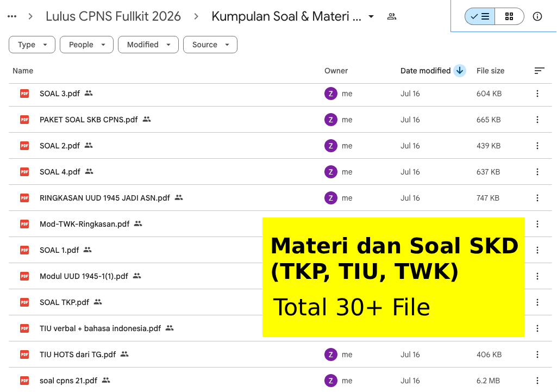Select file SOAL TKP.pdf
Image resolution: width=557 pixels, height=392 pixels.
(64, 302)
